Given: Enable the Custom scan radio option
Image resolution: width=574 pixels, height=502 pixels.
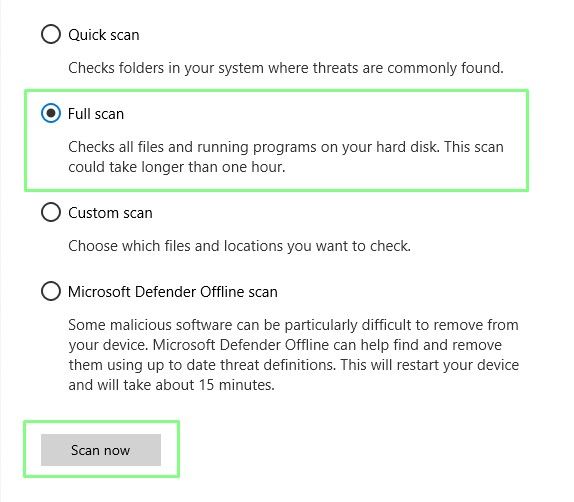Looking at the screenshot, I should [51, 212].
